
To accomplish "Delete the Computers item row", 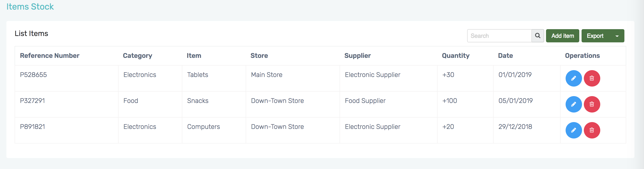I will pyautogui.click(x=592, y=130).
